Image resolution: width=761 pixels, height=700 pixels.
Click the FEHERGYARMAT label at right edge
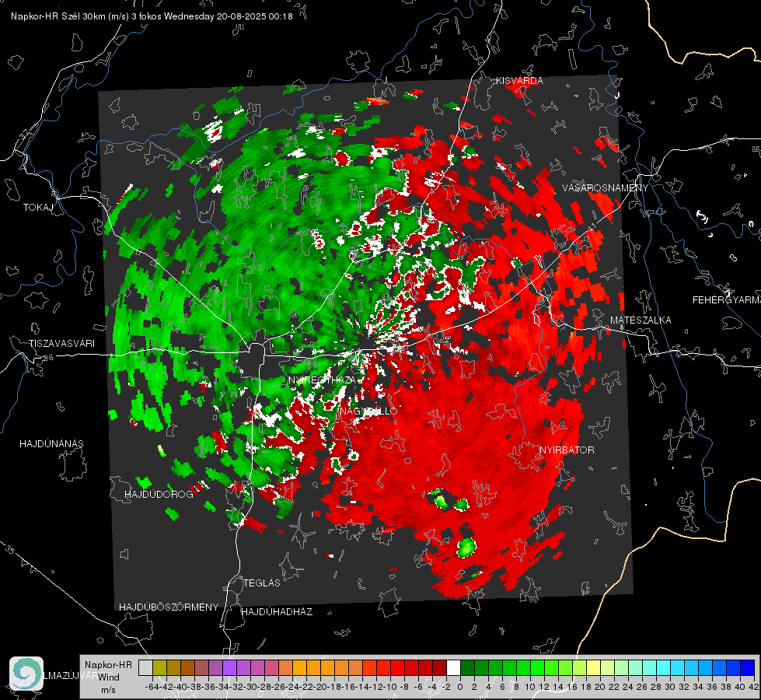pos(726,300)
